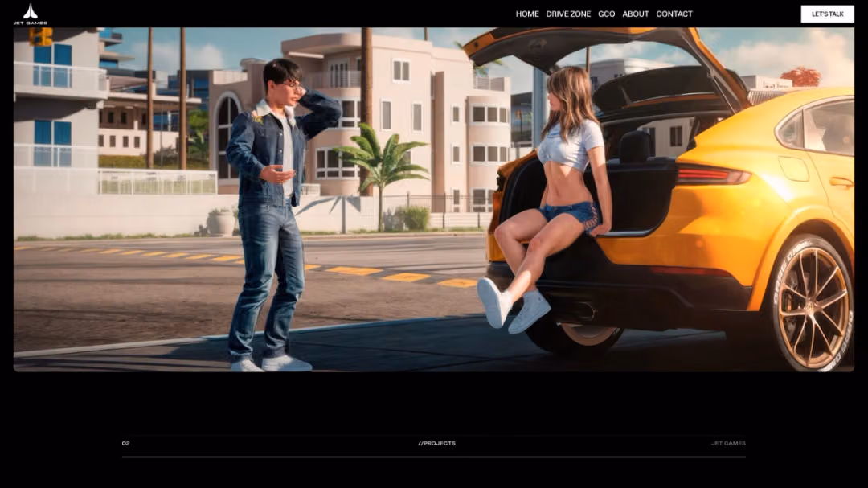Open the HOME nav item
Image resolution: width=868 pixels, height=488 pixels.
tap(527, 14)
